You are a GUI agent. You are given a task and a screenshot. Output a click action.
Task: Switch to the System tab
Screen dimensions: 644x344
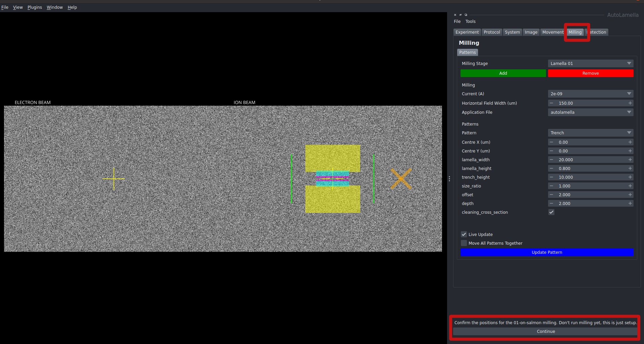(512, 32)
